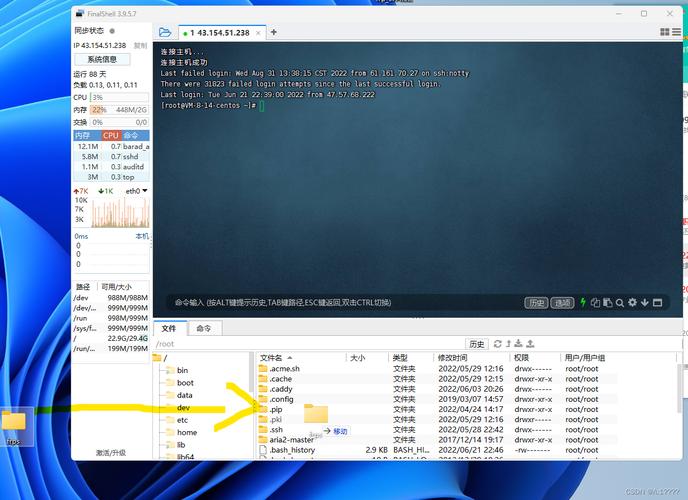Select the .acme.sh folder row
This screenshot has width=688, height=500.
pos(437,369)
